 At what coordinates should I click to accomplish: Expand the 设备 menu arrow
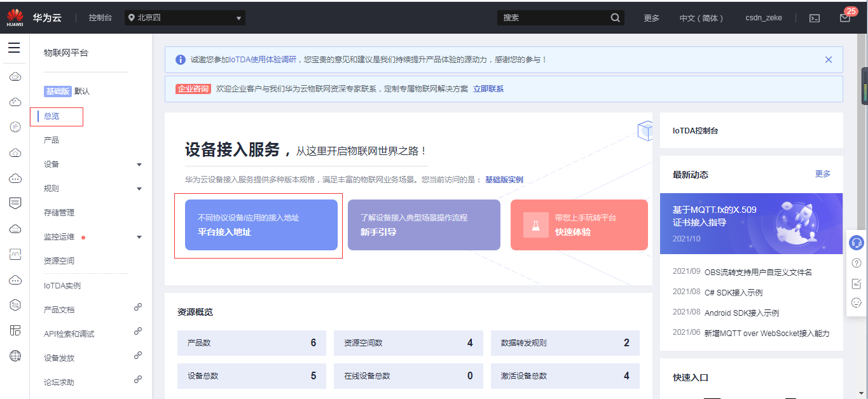(x=139, y=165)
